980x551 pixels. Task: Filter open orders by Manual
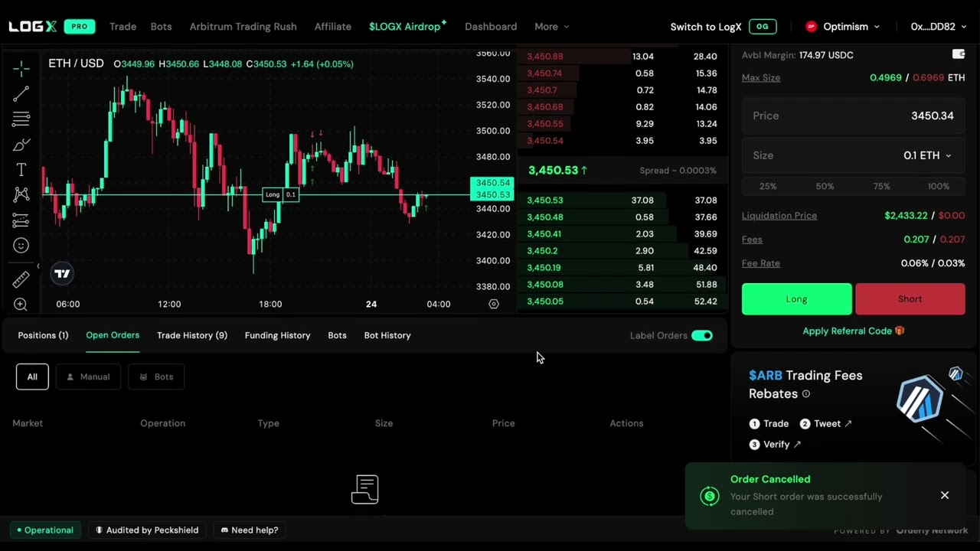pyautogui.click(x=88, y=377)
